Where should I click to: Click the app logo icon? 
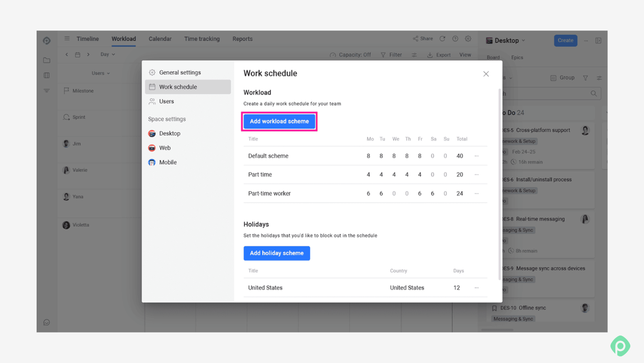(x=47, y=41)
